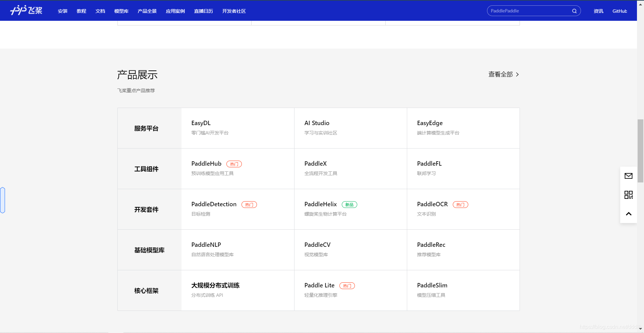644x333 pixels.
Task: Click the 热门 badge next to Paddle Lite
Action: tap(347, 286)
